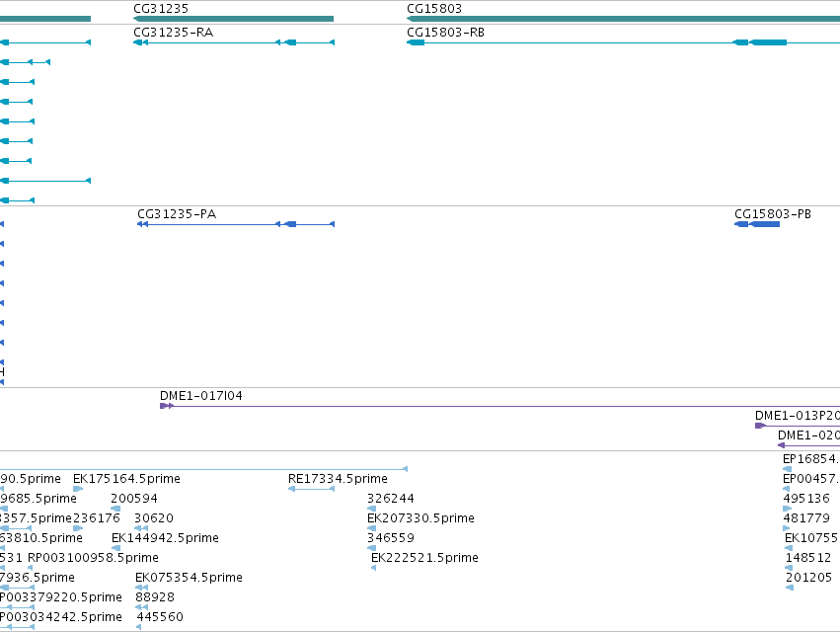Click the 495136 EST label
840x632 pixels.
pyautogui.click(x=806, y=499)
